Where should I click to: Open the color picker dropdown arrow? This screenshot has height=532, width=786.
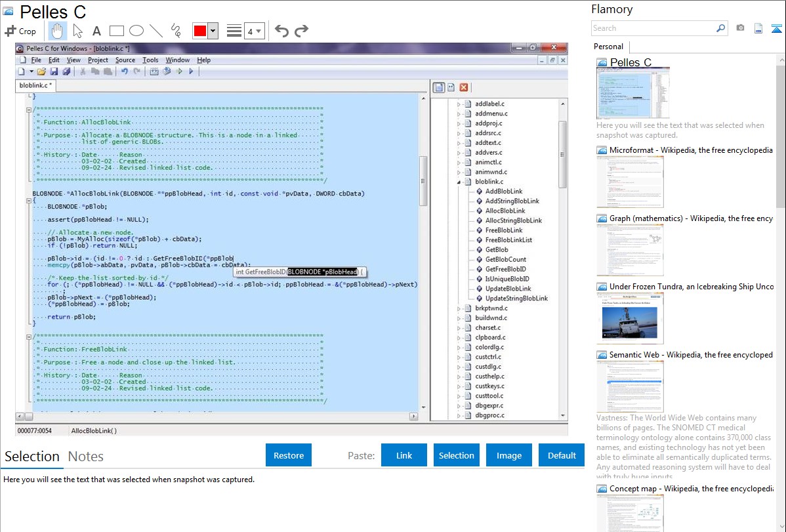point(213,31)
